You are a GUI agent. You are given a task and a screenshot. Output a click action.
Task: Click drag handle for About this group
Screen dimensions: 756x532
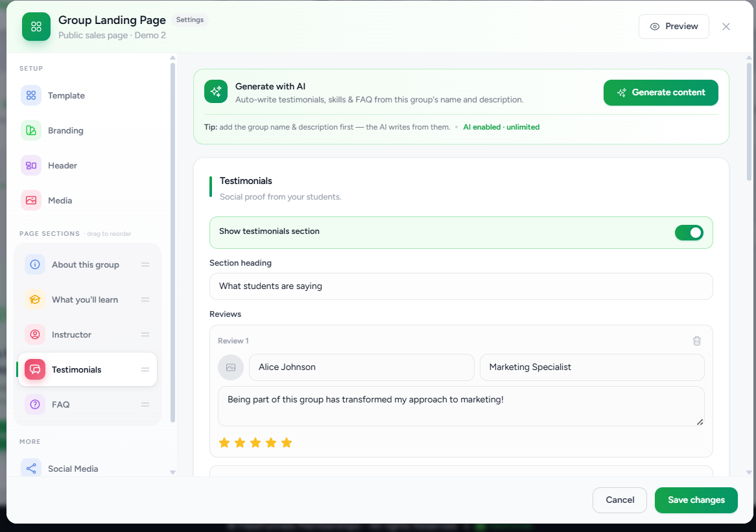pos(145,264)
